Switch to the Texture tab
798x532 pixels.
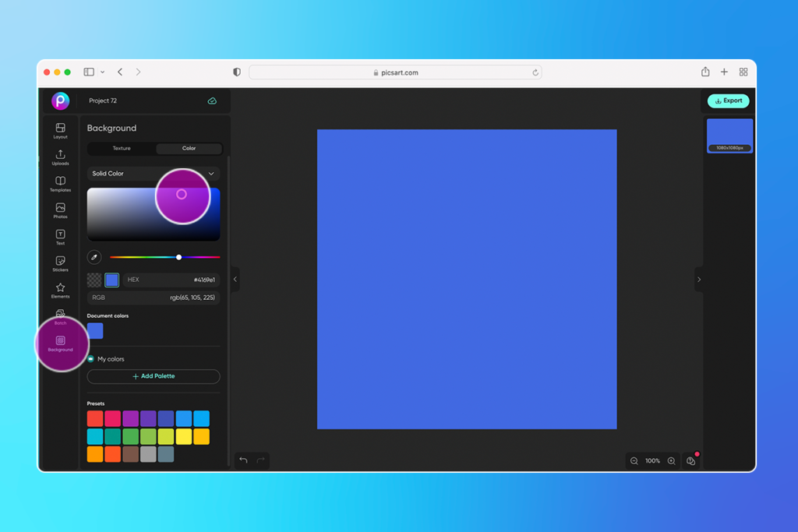coord(122,148)
